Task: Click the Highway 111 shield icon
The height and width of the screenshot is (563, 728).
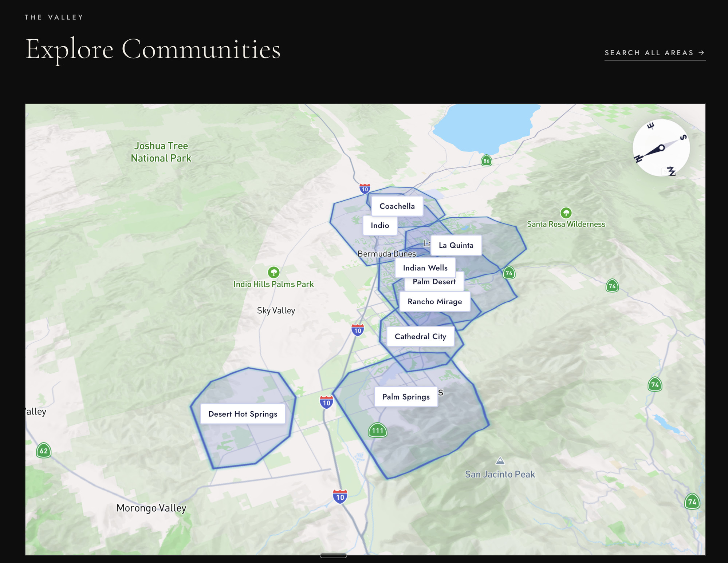Action: 378,431
